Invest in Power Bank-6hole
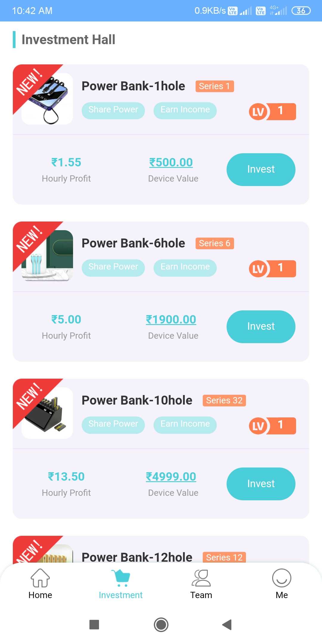 pos(261,326)
